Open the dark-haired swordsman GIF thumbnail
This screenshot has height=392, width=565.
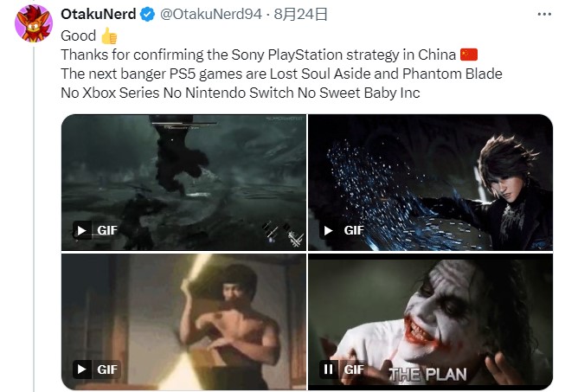pyautogui.click(x=431, y=183)
